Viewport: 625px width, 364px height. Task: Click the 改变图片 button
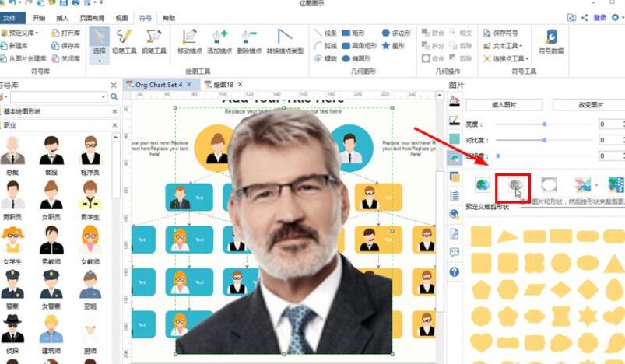590,105
